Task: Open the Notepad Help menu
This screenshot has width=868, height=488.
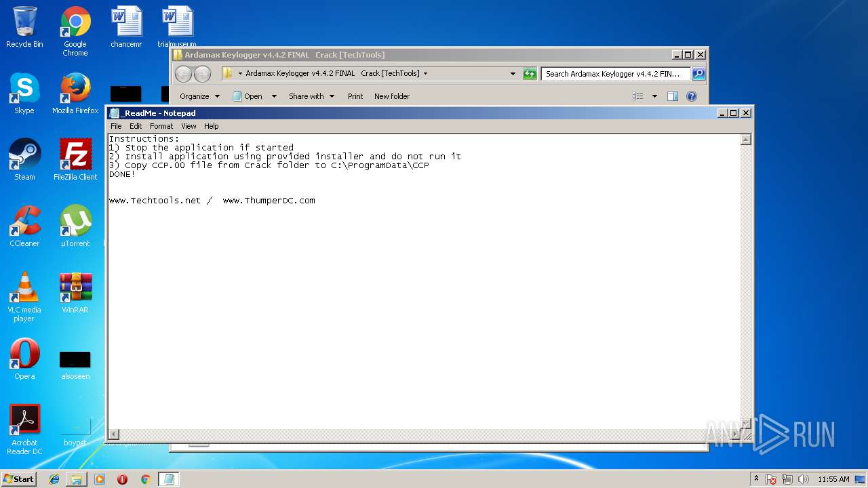Action: (x=212, y=126)
